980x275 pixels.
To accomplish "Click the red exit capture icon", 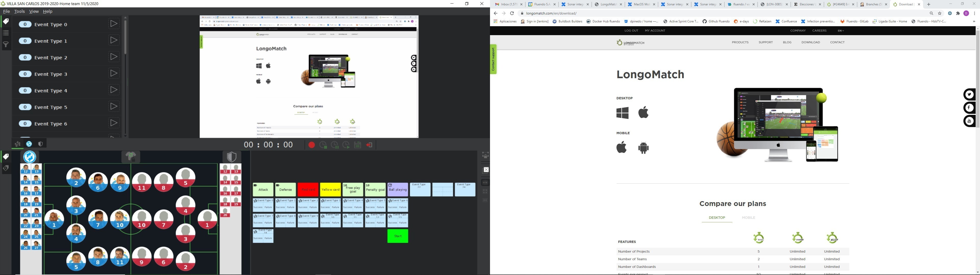I will tap(369, 145).
